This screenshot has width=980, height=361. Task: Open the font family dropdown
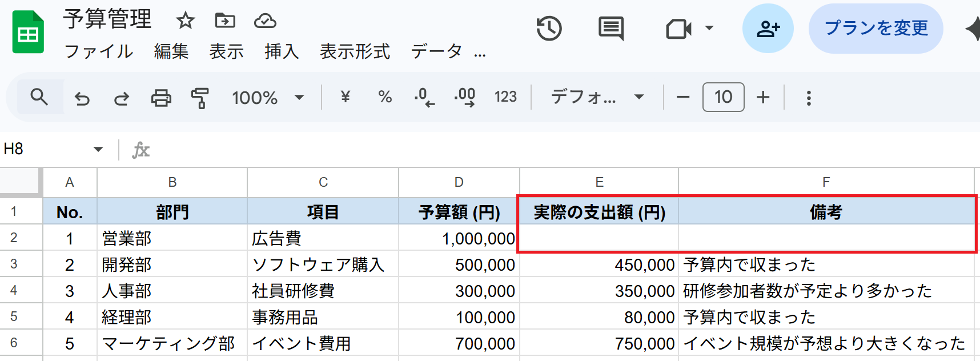coord(597,97)
